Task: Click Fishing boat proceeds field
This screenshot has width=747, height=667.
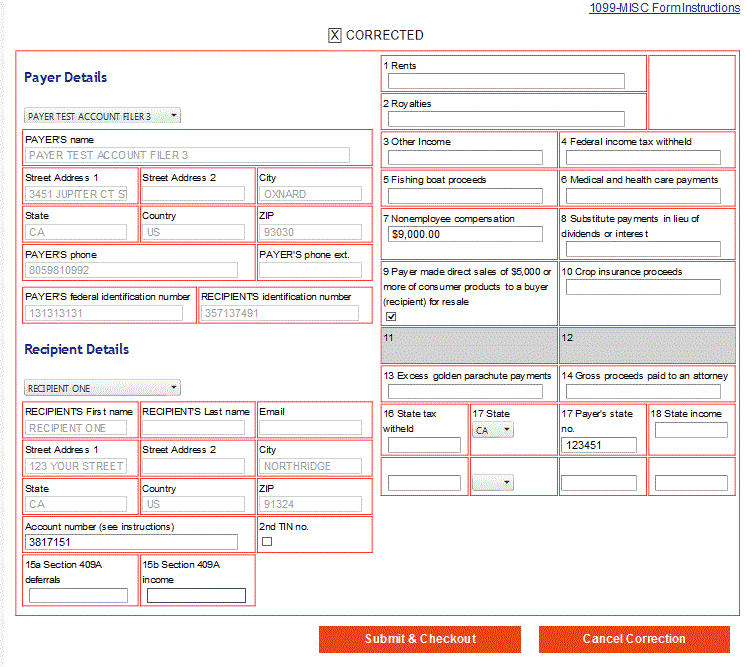Action: [x=465, y=195]
